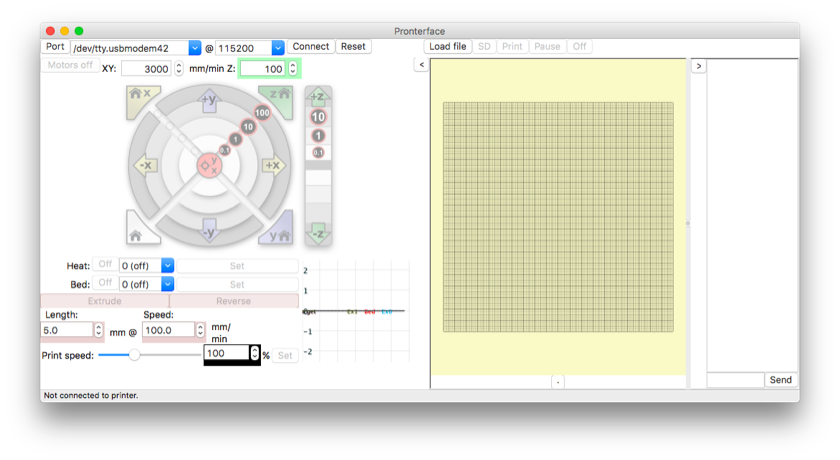Toggle printer power Off button in toolbar
The height and width of the screenshot is (460, 840).
point(580,47)
